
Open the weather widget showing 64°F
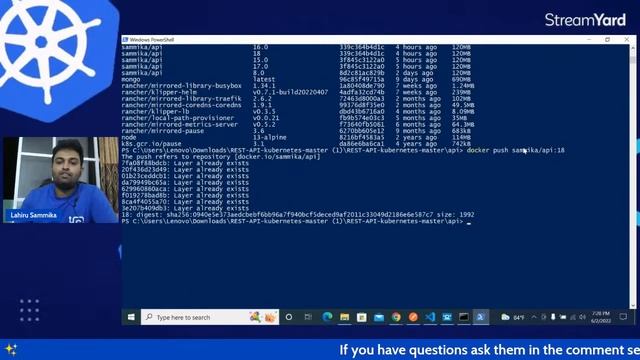(x=513, y=317)
